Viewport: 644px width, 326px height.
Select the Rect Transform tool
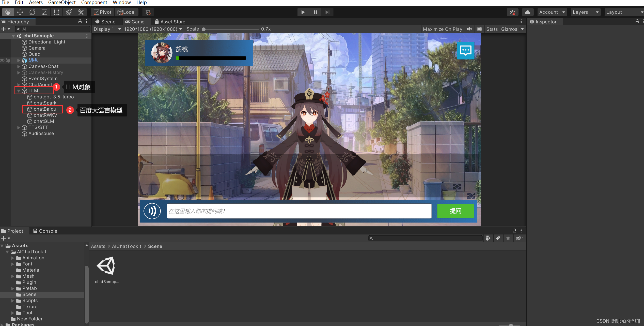(56, 12)
